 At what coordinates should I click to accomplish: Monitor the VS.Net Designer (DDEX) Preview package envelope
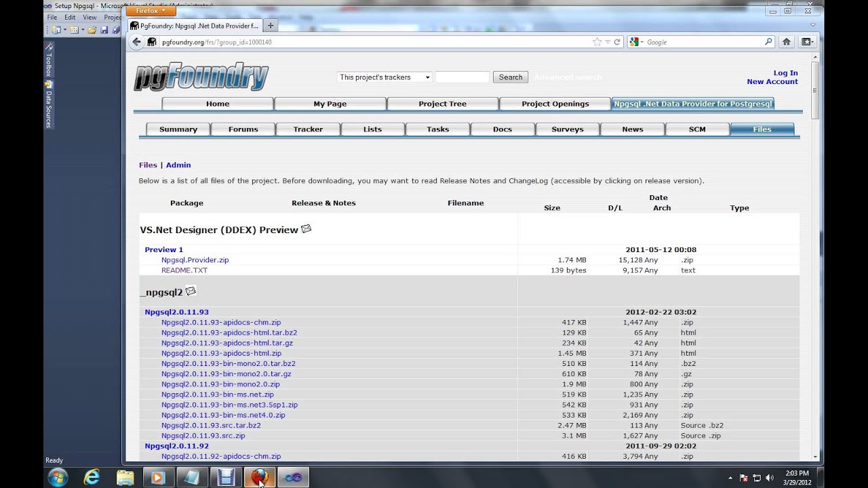(306, 229)
